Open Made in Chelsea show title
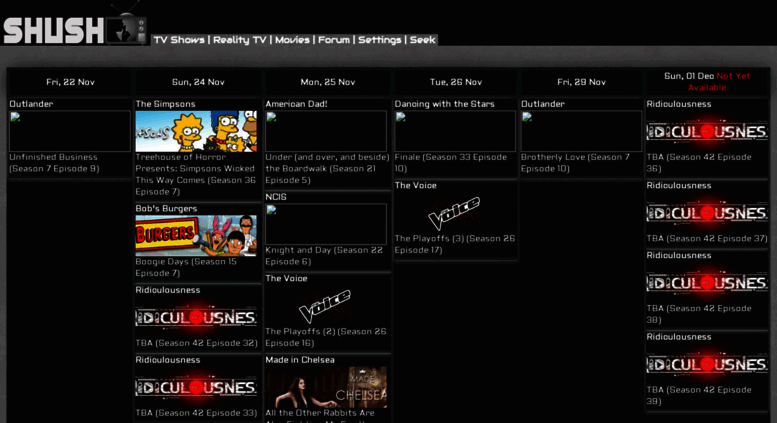 pyautogui.click(x=300, y=360)
